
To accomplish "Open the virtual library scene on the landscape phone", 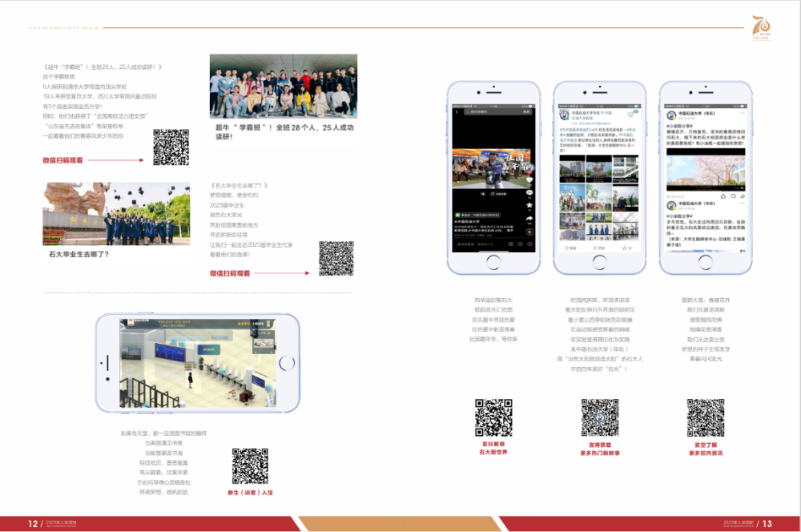I will point(198,363).
